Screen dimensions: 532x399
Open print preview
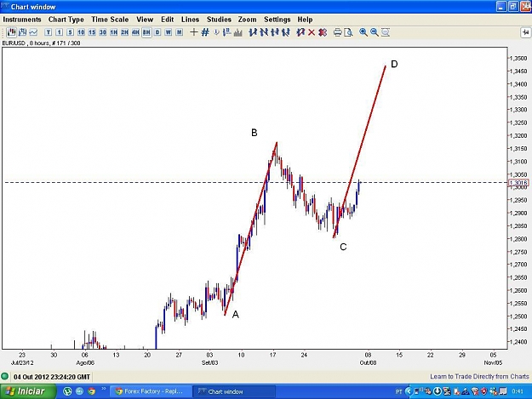point(348,32)
